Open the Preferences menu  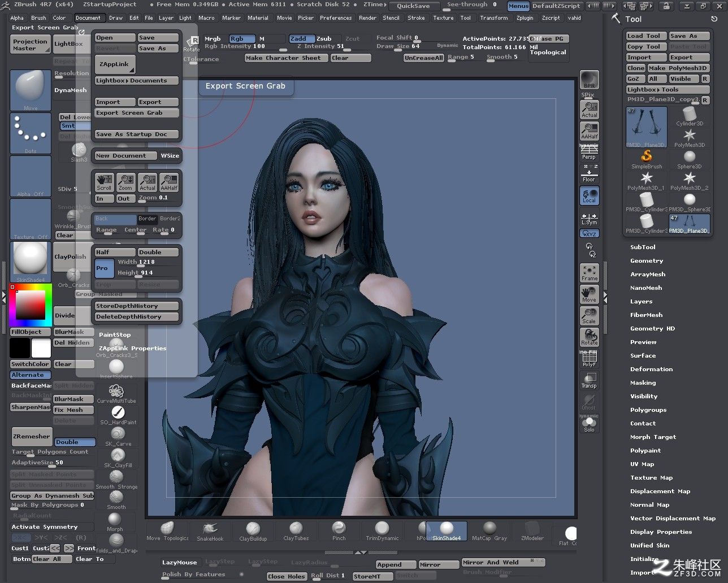tap(335, 18)
